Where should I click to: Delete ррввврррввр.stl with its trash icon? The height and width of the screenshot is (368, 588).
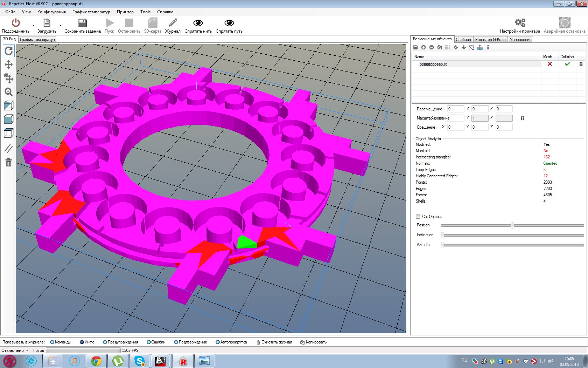(x=581, y=64)
